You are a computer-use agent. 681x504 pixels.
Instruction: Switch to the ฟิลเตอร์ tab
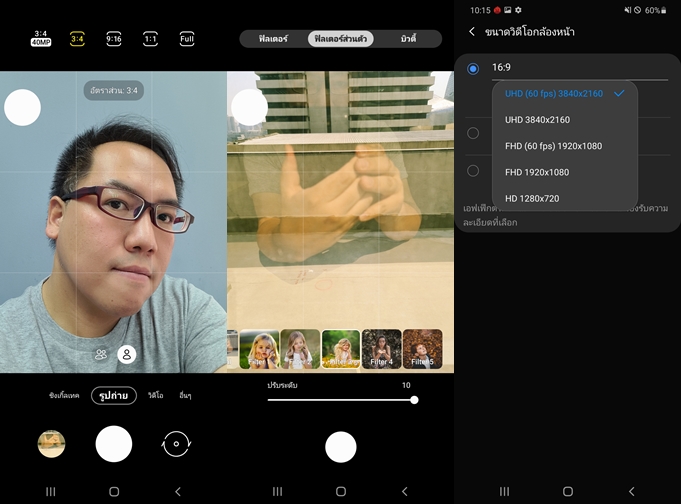[x=273, y=39]
